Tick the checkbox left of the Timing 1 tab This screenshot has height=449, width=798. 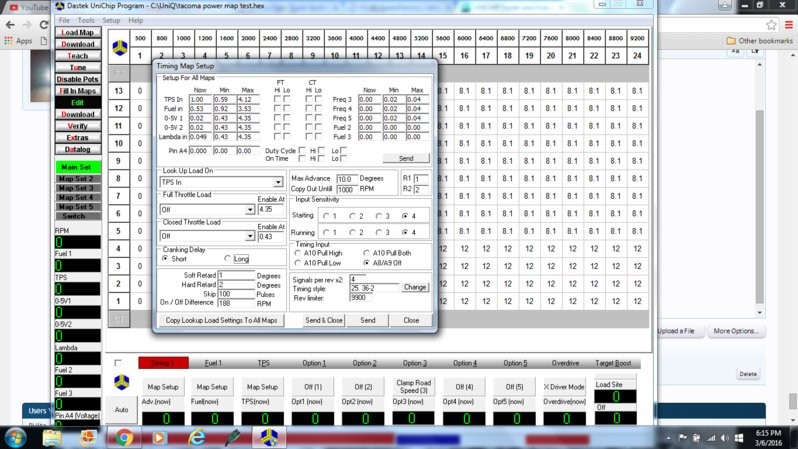(x=118, y=363)
